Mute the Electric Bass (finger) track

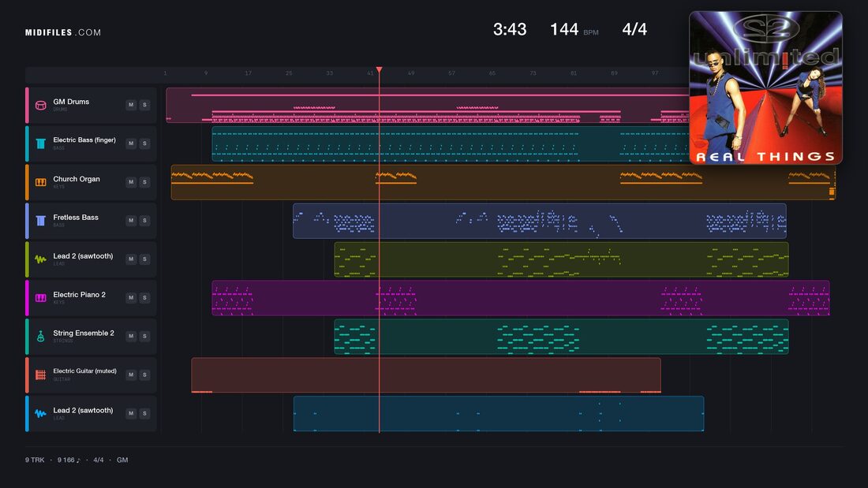[x=131, y=143]
